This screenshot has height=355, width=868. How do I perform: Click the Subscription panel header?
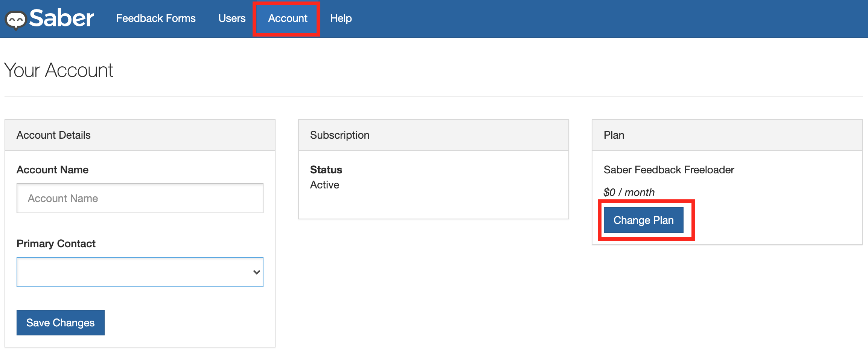(340, 135)
